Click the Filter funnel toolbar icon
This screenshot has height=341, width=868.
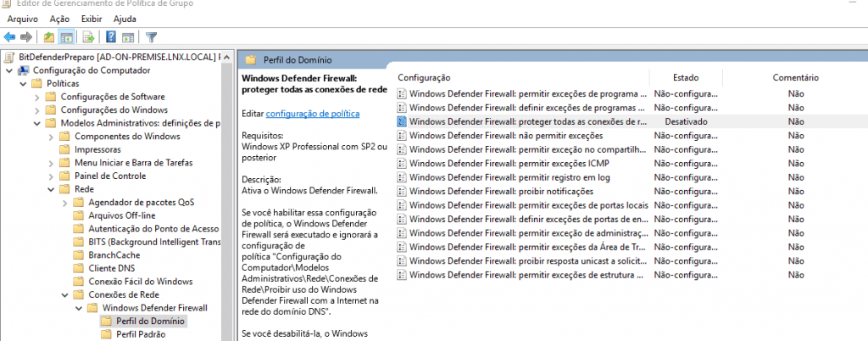coord(151,37)
